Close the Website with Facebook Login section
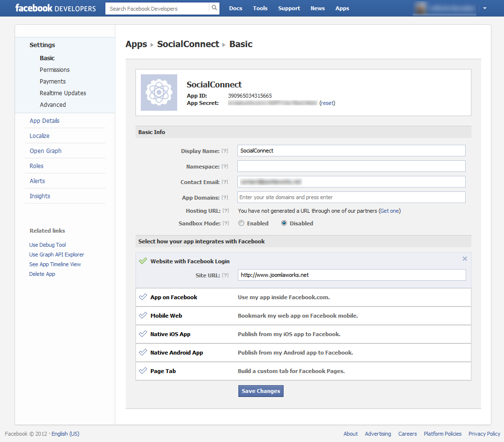The height and width of the screenshot is (442, 504). [x=465, y=259]
